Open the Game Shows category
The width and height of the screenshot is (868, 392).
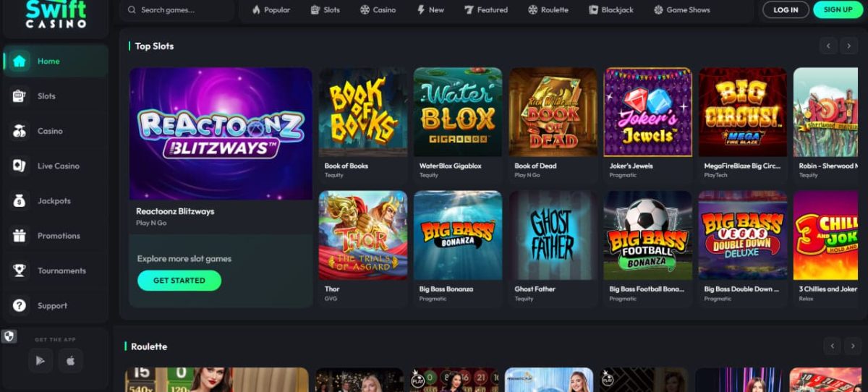pyautogui.click(x=682, y=10)
